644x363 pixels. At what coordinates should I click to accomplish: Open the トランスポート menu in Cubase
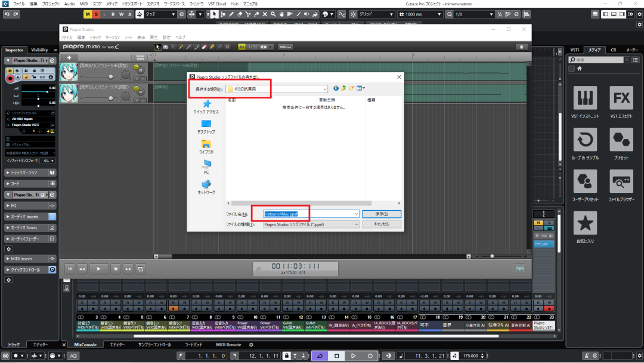pyautogui.click(x=132, y=4)
